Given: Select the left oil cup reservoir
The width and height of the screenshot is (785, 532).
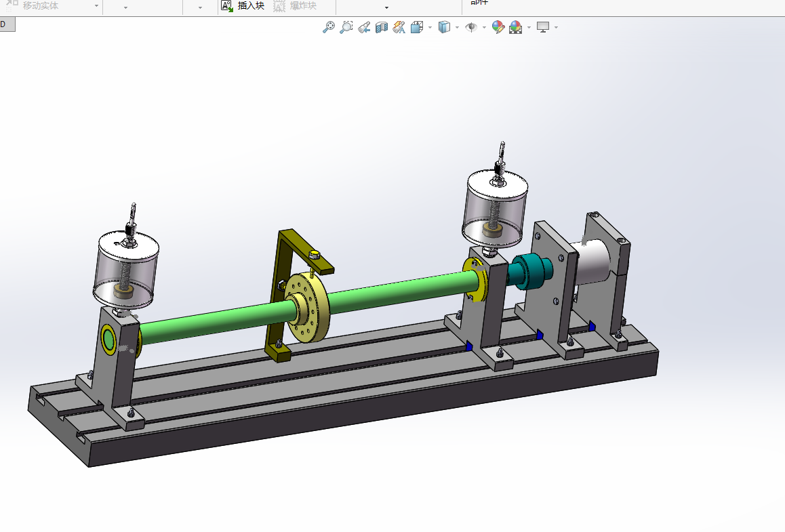Looking at the screenshot, I should pyautogui.click(x=126, y=270).
